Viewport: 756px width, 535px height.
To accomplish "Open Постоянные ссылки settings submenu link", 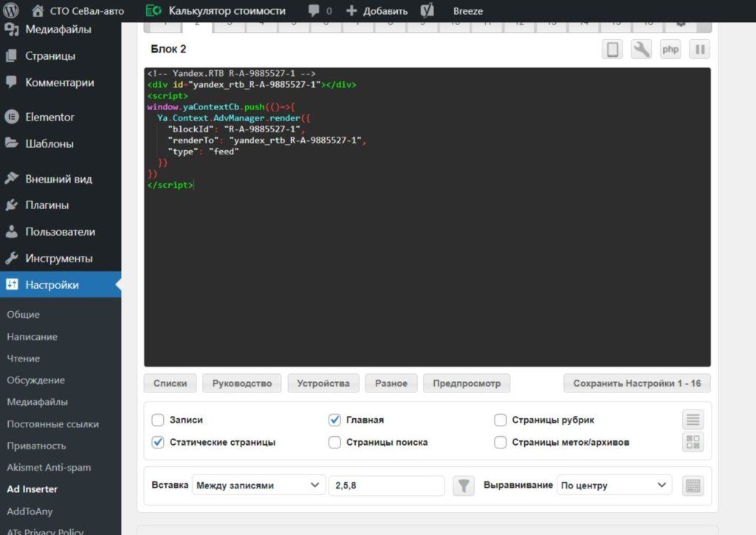I will [x=53, y=424].
